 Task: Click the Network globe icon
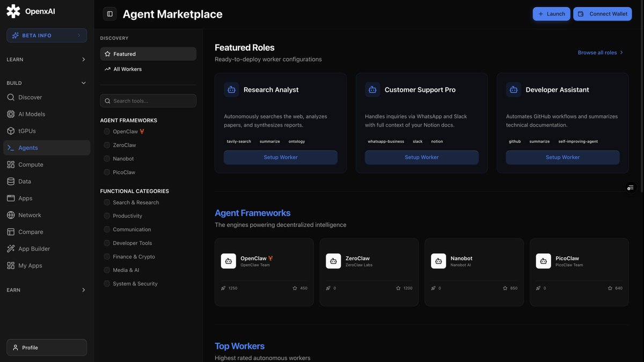tap(11, 215)
